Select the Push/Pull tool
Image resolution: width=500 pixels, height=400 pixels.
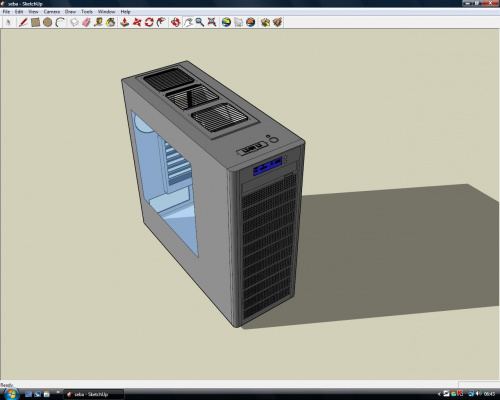[x=124, y=22]
